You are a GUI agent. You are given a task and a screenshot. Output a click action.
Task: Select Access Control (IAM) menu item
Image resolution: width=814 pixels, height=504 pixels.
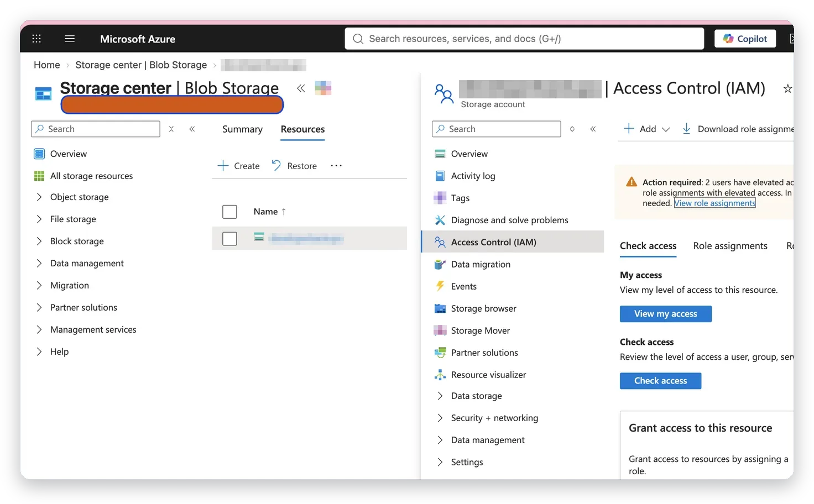[x=513, y=242]
